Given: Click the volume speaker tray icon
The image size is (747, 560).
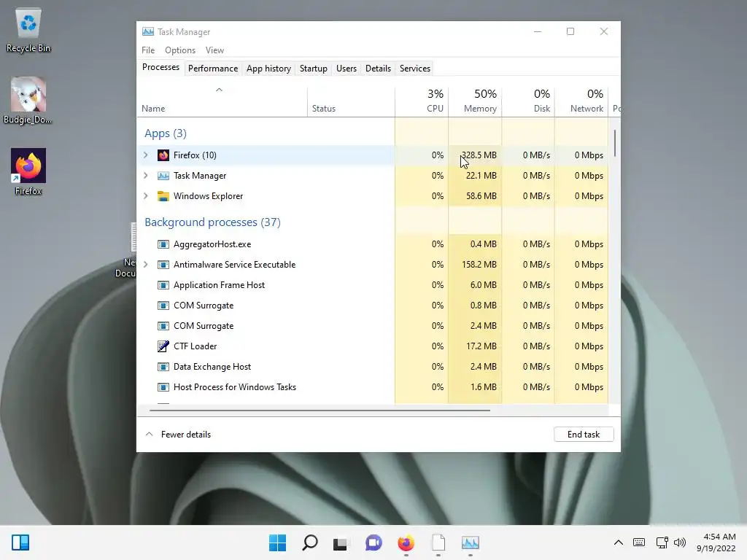Looking at the screenshot, I should 680,542.
